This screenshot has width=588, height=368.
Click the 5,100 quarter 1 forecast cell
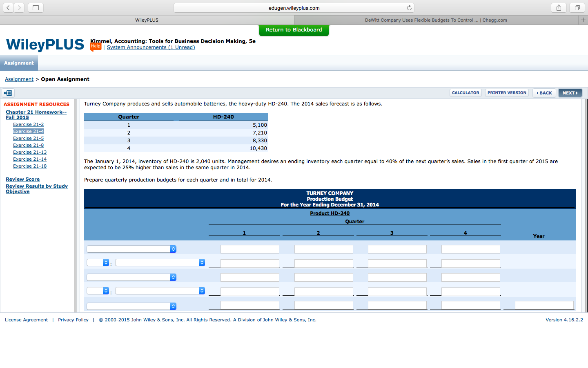[260, 125]
